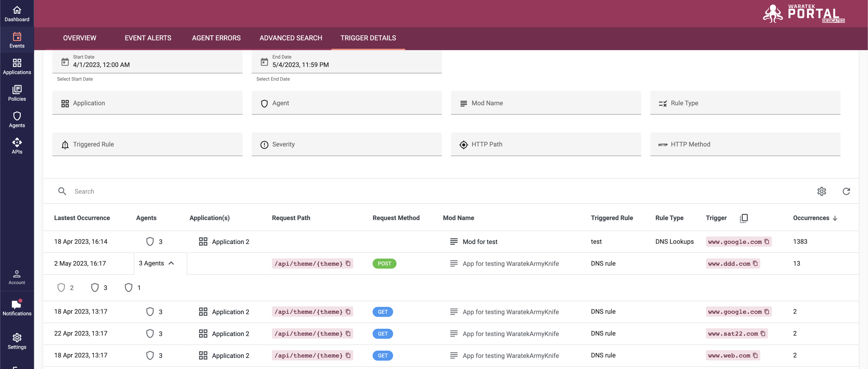Switch to the Agent Errors tab

point(216,38)
